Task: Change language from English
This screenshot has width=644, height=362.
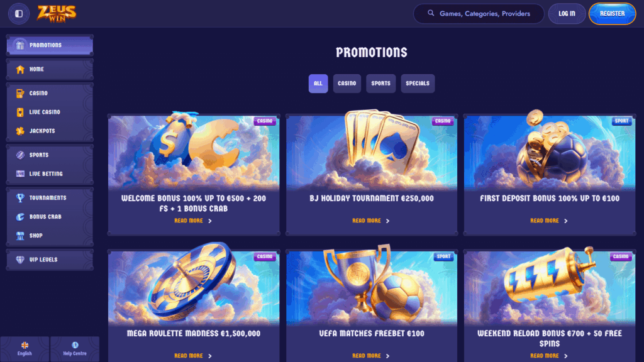Action: 25,349
